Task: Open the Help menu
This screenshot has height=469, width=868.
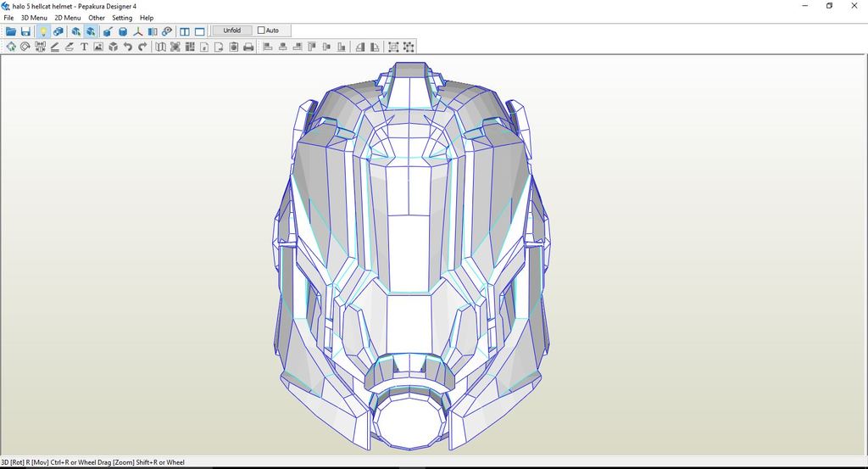Action: (147, 18)
